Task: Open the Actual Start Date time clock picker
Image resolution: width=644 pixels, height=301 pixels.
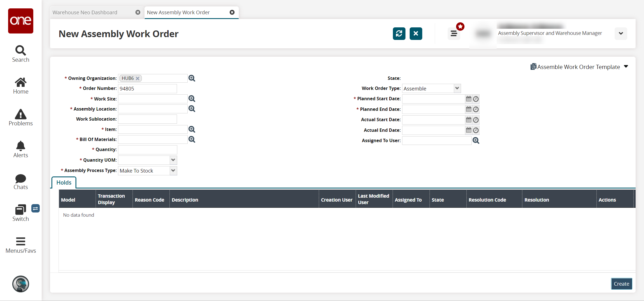Action: pos(476,120)
